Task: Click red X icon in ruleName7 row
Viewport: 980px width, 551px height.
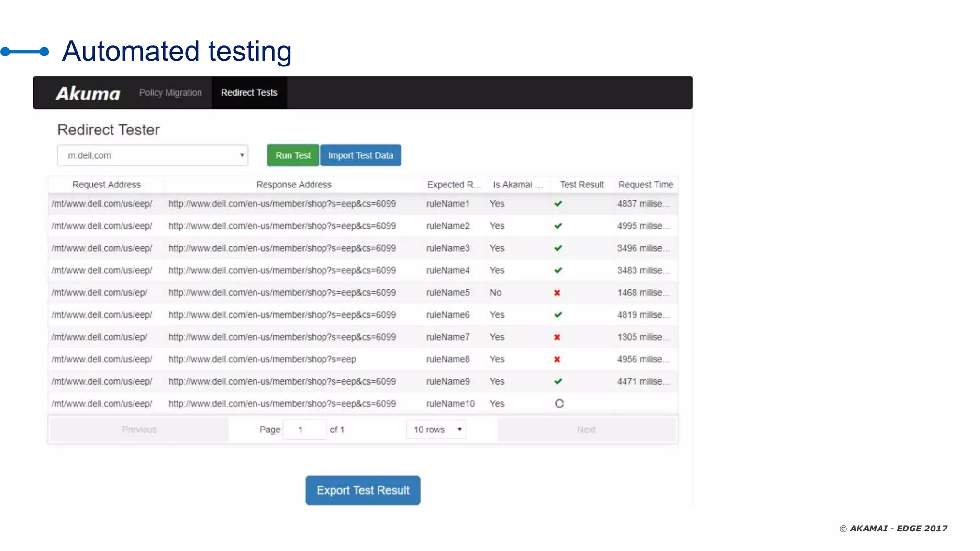Action: [x=557, y=337]
